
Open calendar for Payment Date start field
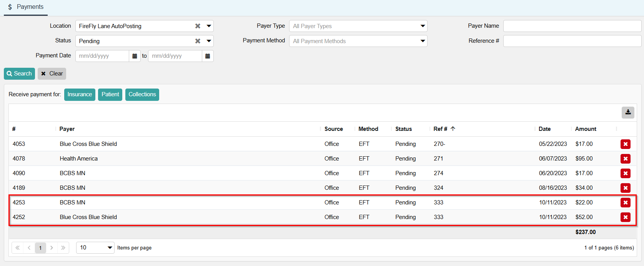(135, 56)
